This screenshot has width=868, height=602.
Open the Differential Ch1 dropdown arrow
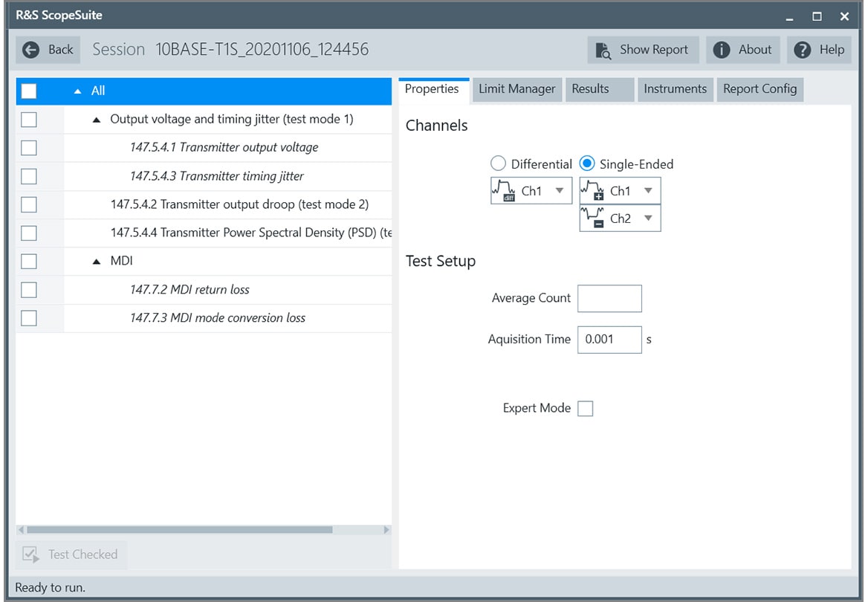click(x=560, y=190)
